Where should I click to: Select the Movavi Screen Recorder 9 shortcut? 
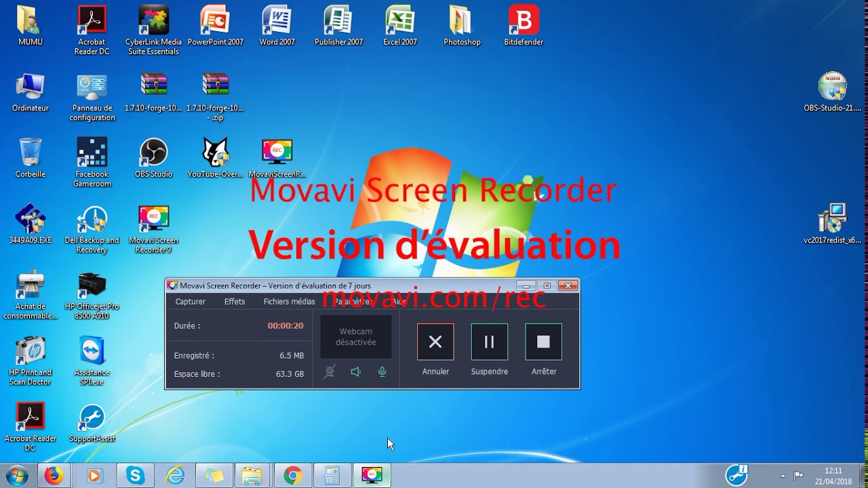pyautogui.click(x=153, y=228)
